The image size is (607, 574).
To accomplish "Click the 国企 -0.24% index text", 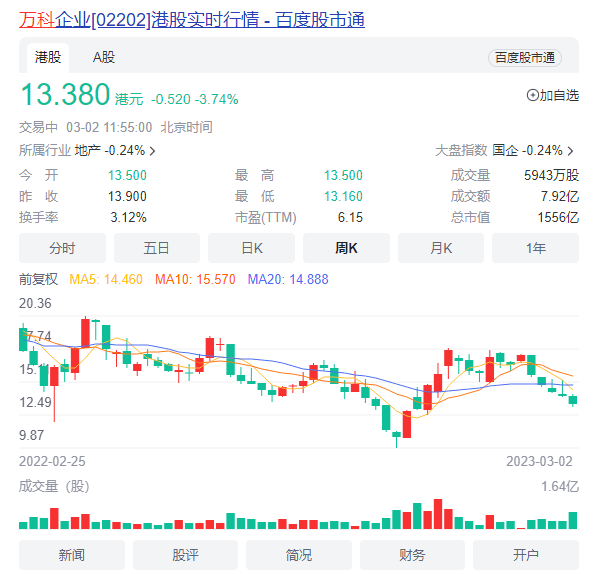I will pos(527,151).
